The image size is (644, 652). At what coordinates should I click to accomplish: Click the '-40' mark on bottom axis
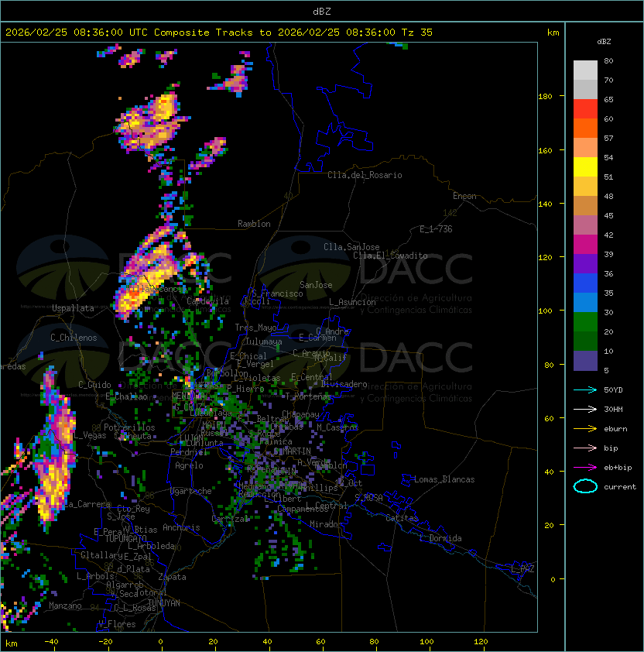tap(51, 642)
